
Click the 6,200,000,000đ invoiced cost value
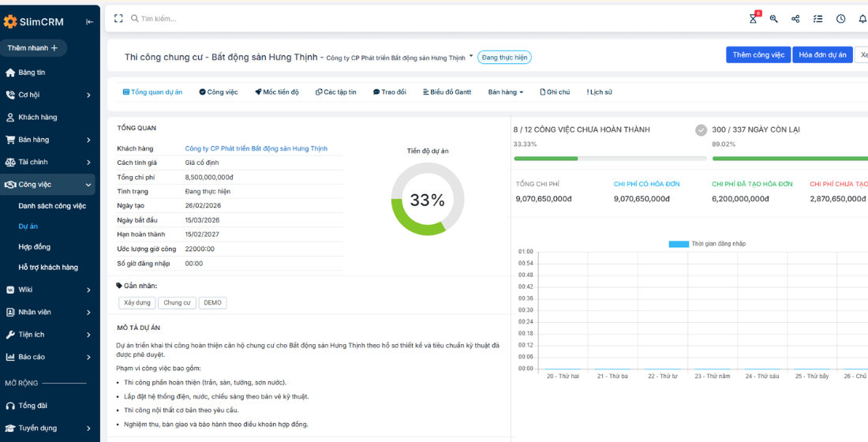739,199
